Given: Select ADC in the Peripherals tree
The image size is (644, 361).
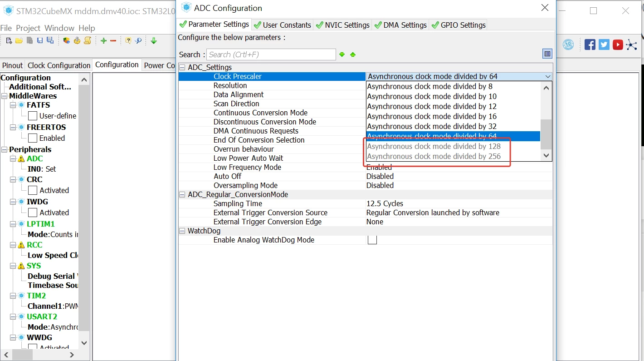Looking at the screenshot, I should pos(34,158).
